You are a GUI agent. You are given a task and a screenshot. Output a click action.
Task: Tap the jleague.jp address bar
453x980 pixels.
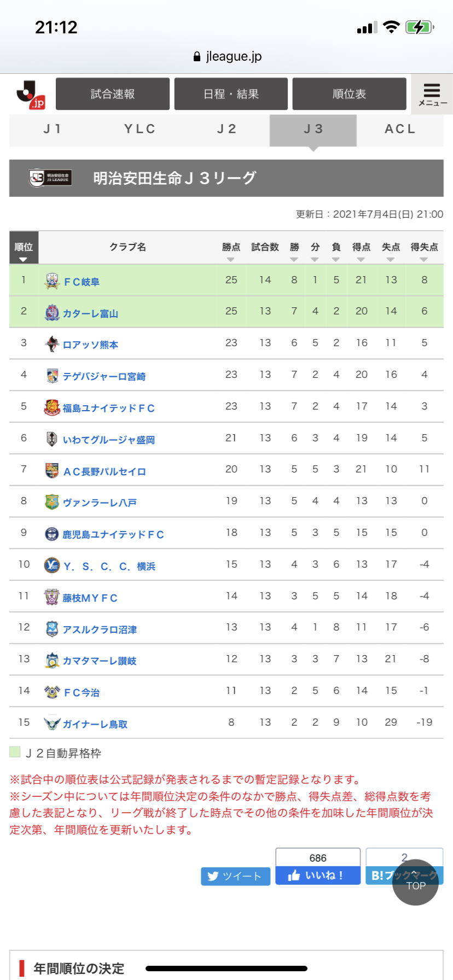(x=226, y=56)
